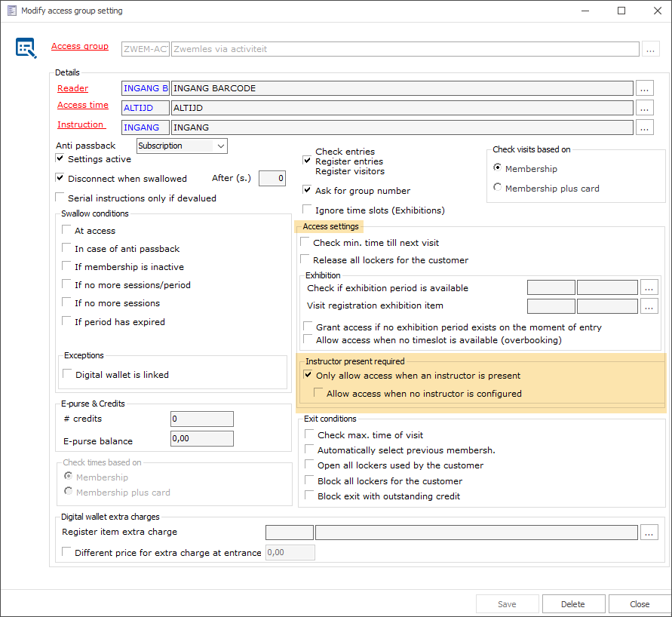672x617 pixels.
Task: Open the Access group browse ellipsis button
Action: click(x=650, y=49)
